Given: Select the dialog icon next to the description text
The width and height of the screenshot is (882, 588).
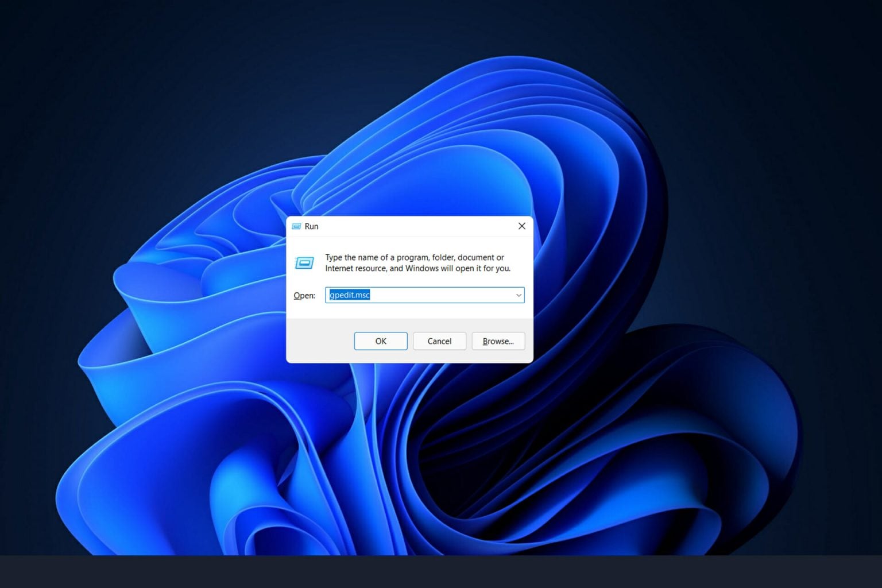Looking at the screenshot, I should pyautogui.click(x=305, y=262).
